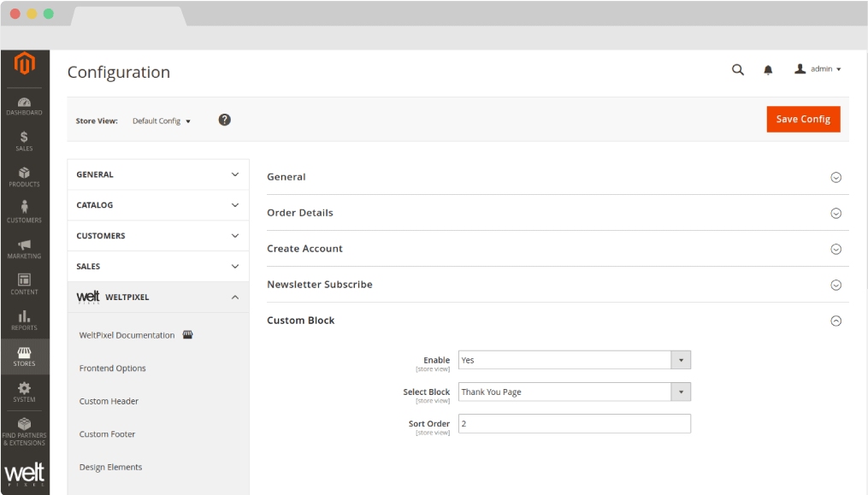Screen dimensions: 868x495
Task: Change Store View Default Config dropdown
Action: pos(162,121)
